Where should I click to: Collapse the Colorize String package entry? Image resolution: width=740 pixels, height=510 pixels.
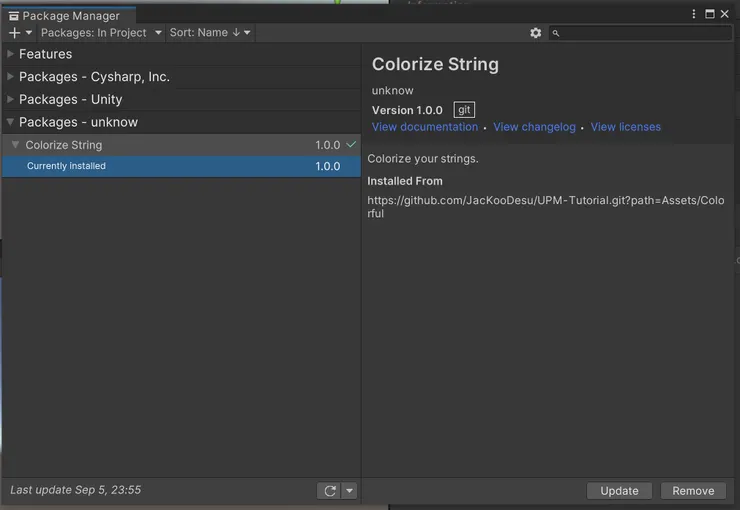pyautogui.click(x=16, y=145)
